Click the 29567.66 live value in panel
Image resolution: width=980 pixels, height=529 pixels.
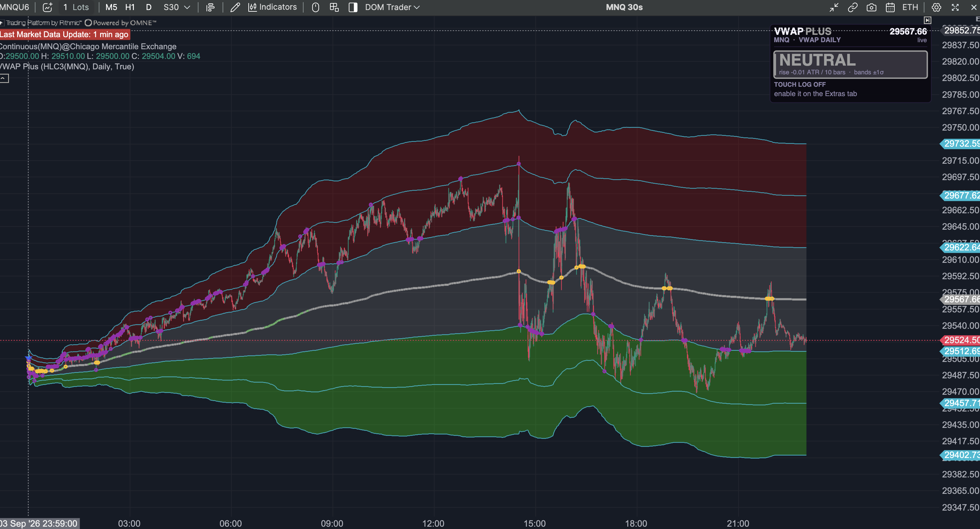click(x=908, y=31)
